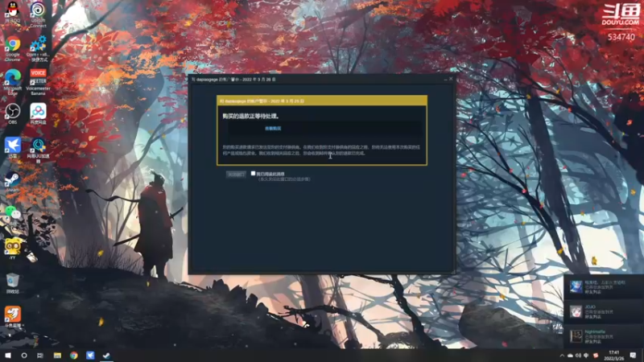Click the JOJO friend notification
The width and height of the screenshot is (644, 362).
pos(603,311)
